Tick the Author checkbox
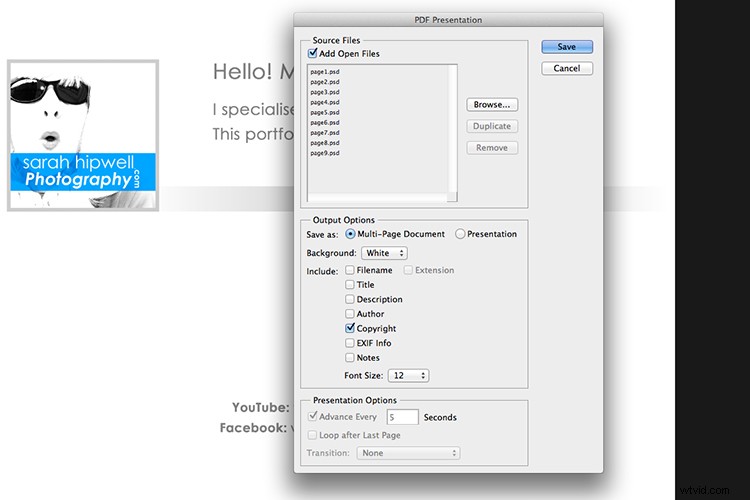Viewport: 750px width, 500px height. (x=350, y=314)
